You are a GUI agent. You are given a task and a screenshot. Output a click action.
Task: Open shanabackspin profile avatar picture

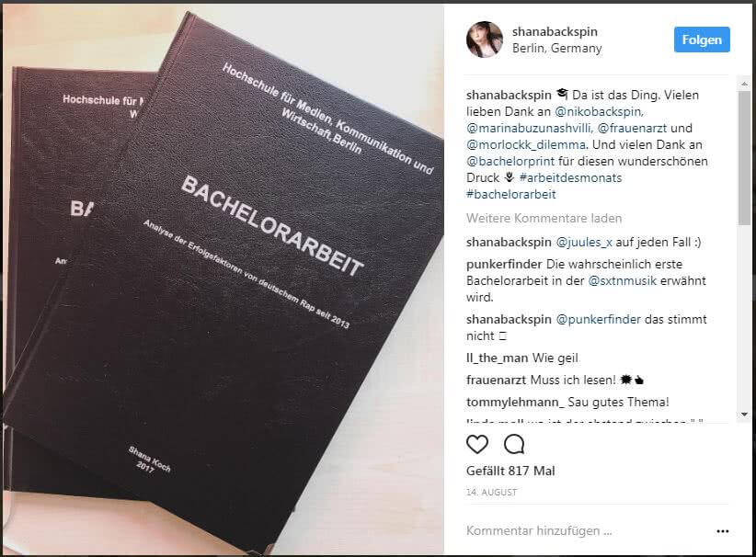pos(484,40)
